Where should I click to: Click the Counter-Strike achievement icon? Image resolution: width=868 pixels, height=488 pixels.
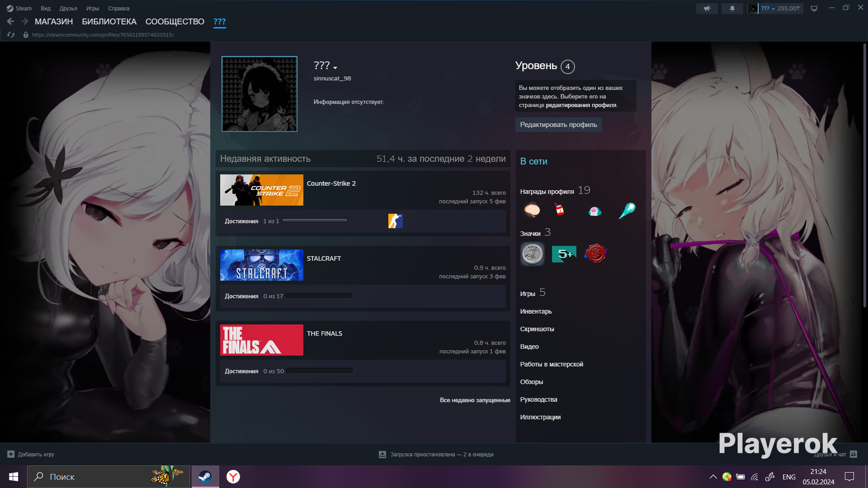click(x=395, y=221)
